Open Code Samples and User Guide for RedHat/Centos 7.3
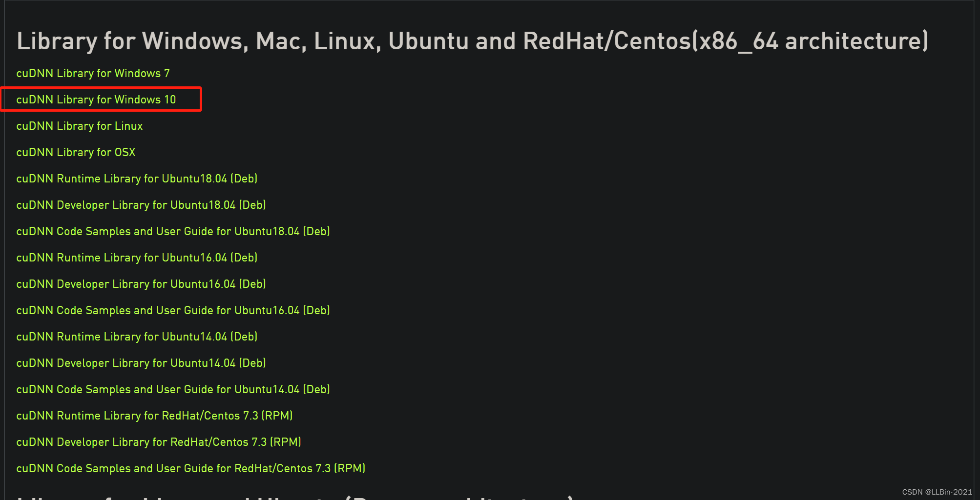The height and width of the screenshot is (500, 980). pos(191,468)
